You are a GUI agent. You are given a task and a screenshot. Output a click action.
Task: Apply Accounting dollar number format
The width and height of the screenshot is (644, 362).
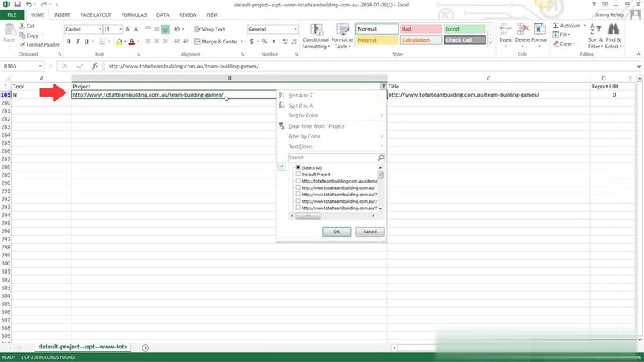coord(252,42)
